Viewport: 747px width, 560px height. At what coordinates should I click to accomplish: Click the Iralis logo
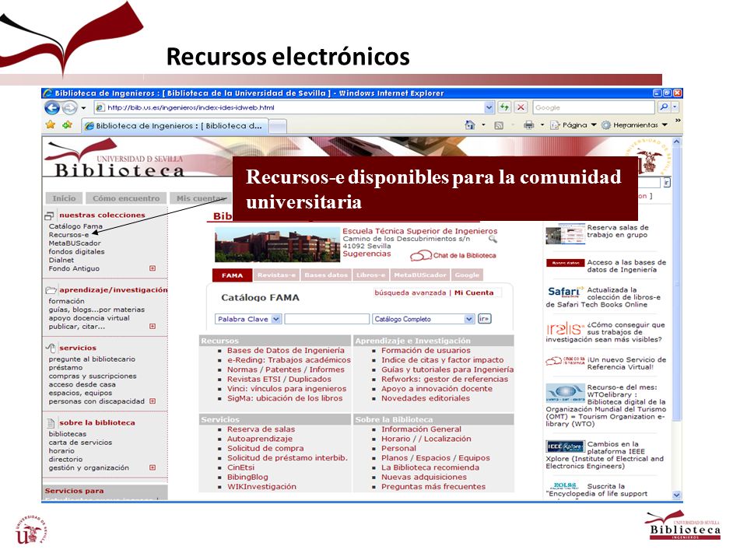point(565,328)
